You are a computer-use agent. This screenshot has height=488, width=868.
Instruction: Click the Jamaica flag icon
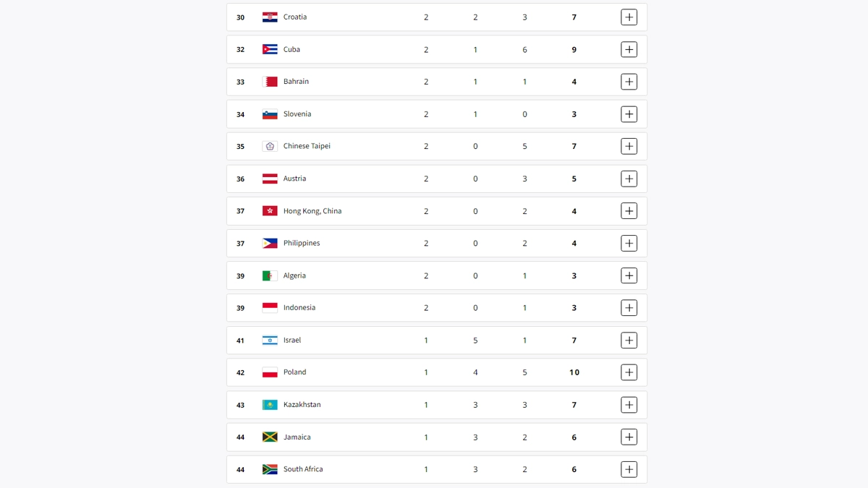[270, 437]
